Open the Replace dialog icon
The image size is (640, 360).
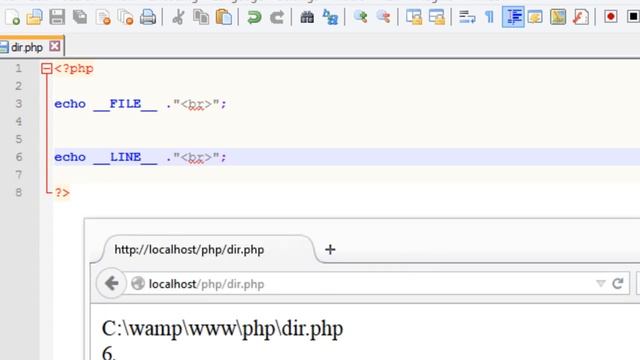[x=330, y=17]
